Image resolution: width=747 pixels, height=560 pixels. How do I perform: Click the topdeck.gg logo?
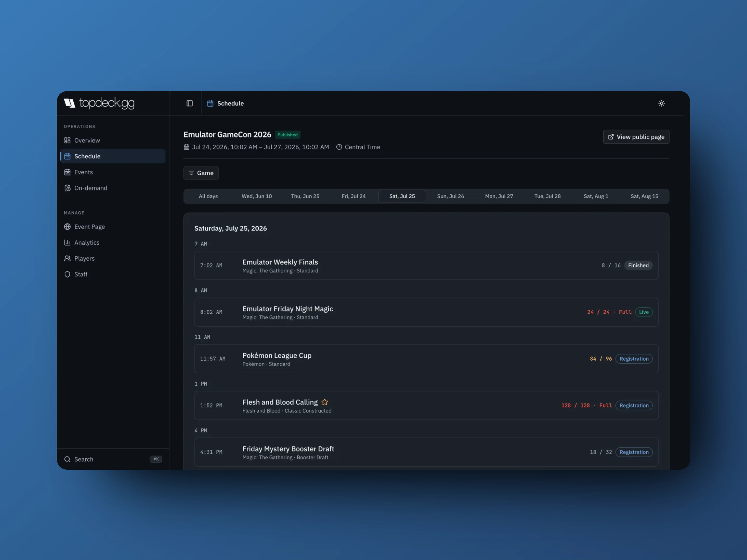(99, 103)
